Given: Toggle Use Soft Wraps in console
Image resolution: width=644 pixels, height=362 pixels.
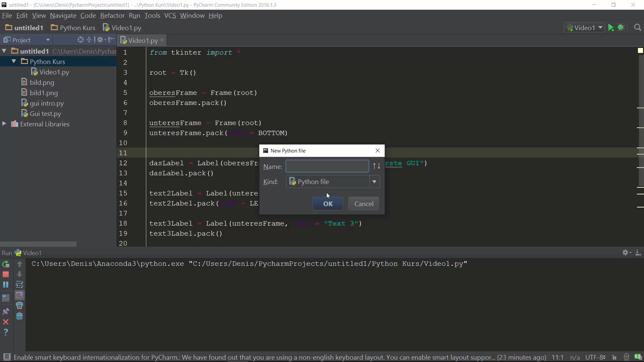Looking at the screenshot, I should (19, 285).
